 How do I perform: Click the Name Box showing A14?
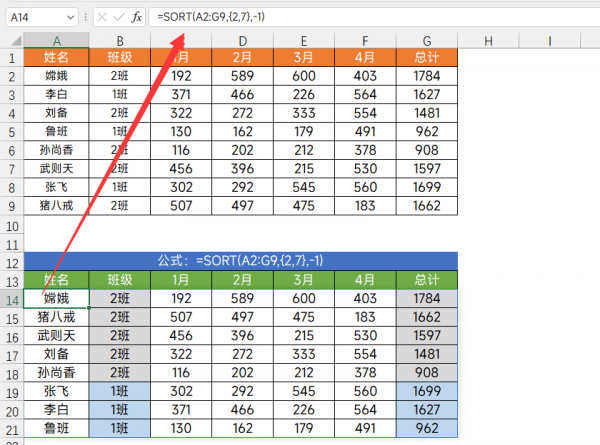35,17
